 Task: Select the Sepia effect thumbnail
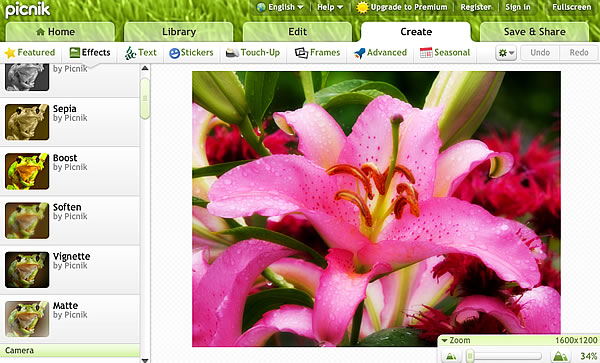click(x=27, y=122)
